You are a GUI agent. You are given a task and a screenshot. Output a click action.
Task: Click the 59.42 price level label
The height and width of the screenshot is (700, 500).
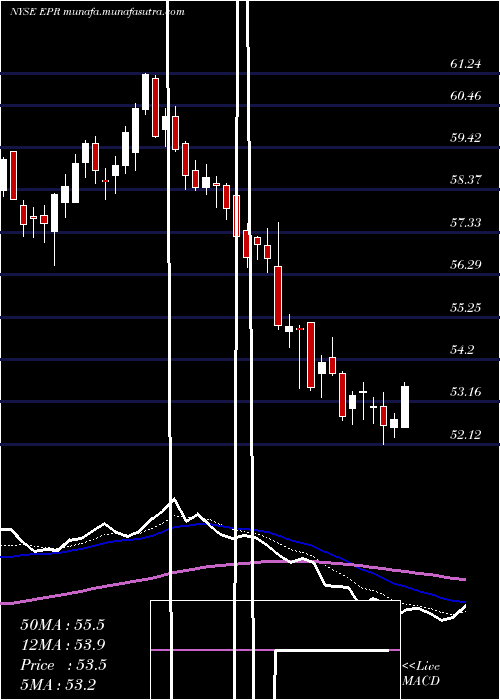[x=466, y=138]
